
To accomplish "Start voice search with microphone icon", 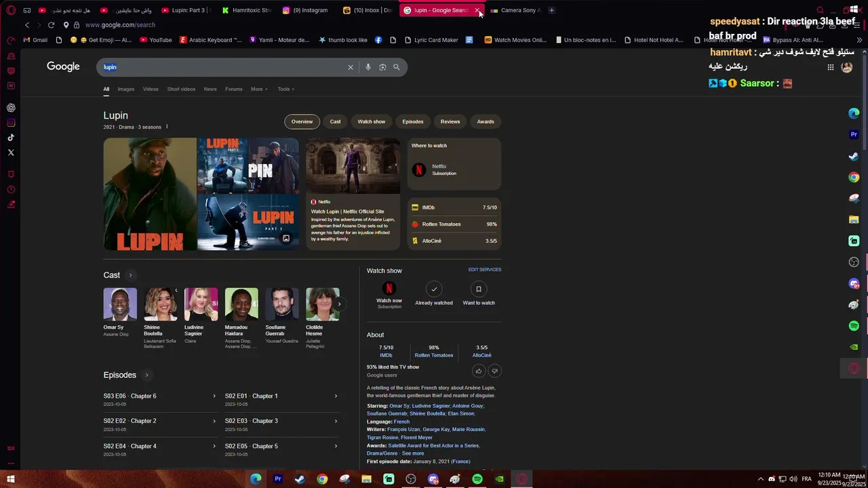I will 368,67.
